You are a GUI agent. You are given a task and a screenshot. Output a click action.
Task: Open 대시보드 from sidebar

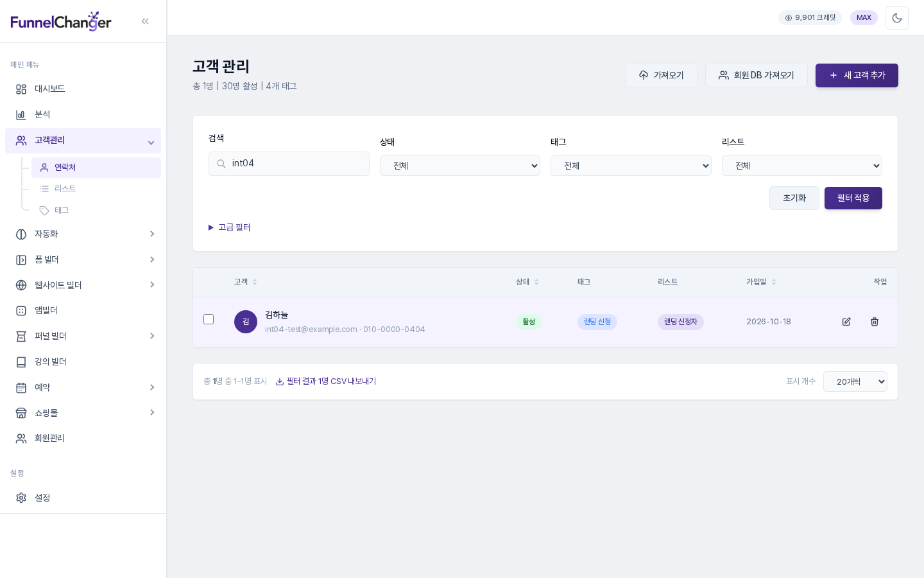(x=83, y=89)
